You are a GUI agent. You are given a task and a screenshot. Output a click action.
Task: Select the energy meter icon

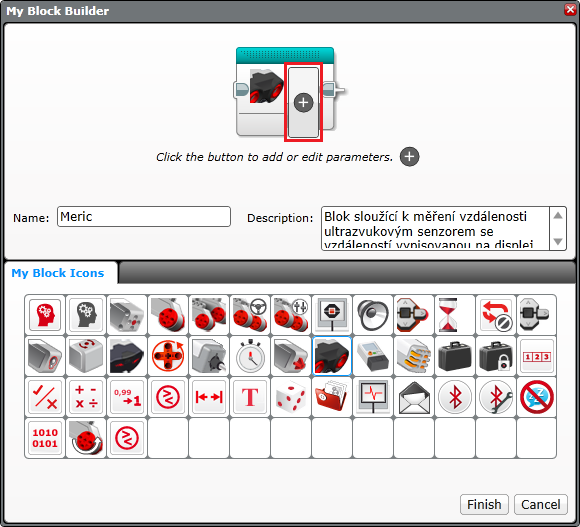point(373,356)
